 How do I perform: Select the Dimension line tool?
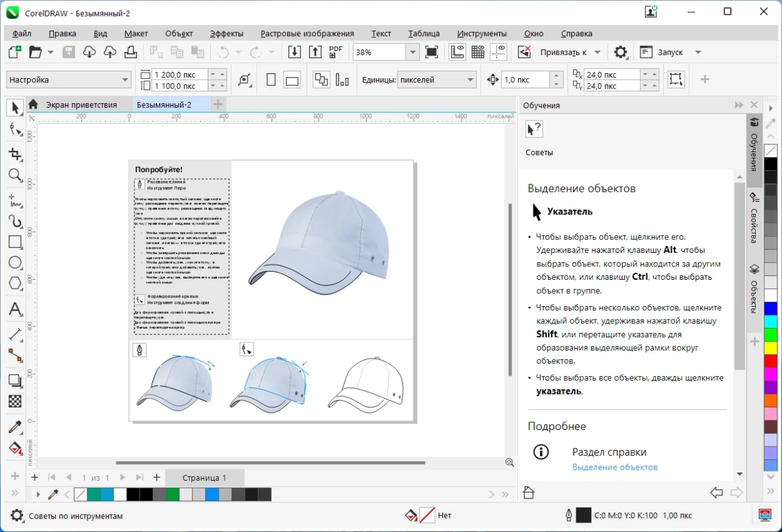coord(15,335)
